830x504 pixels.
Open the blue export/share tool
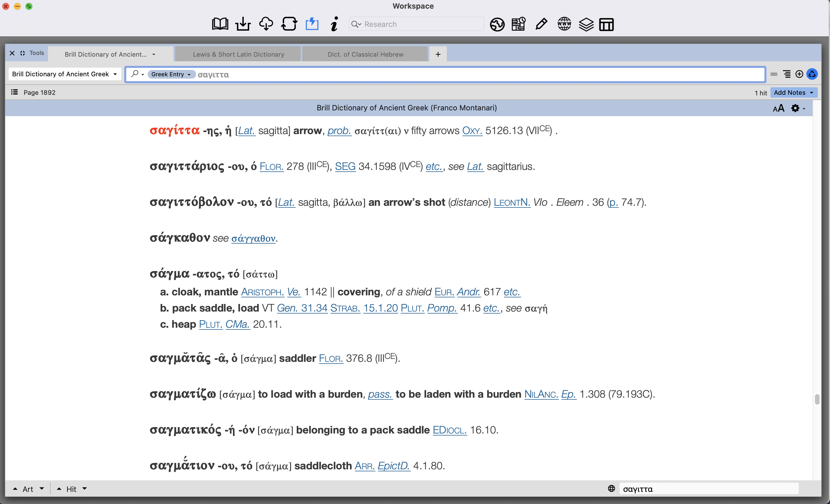point(312,24)
